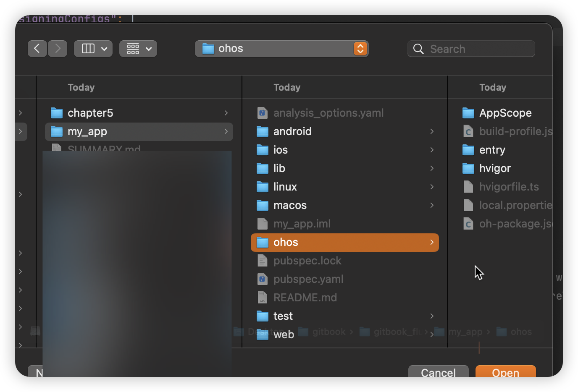Click the macos folder icon

tap(263, 205)
